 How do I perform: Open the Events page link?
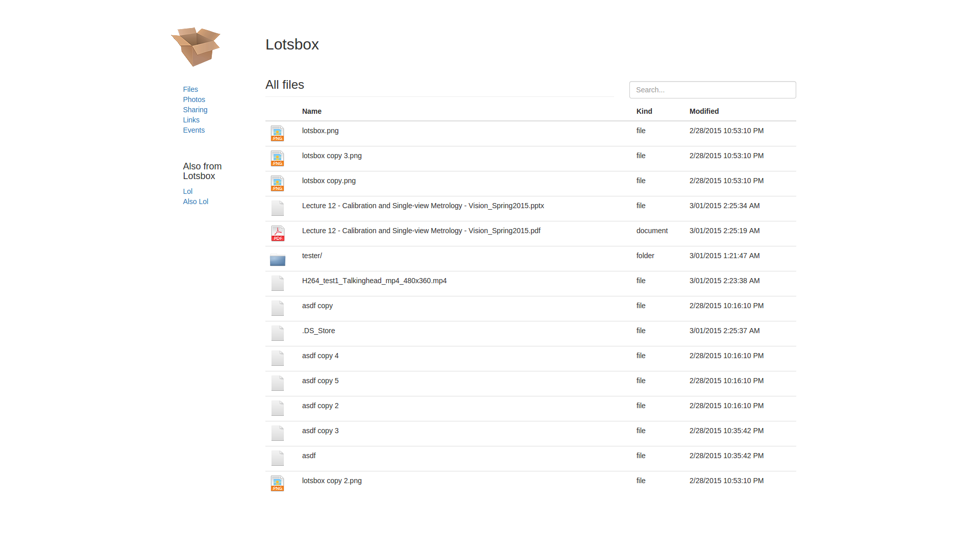(x=194, y=130)
